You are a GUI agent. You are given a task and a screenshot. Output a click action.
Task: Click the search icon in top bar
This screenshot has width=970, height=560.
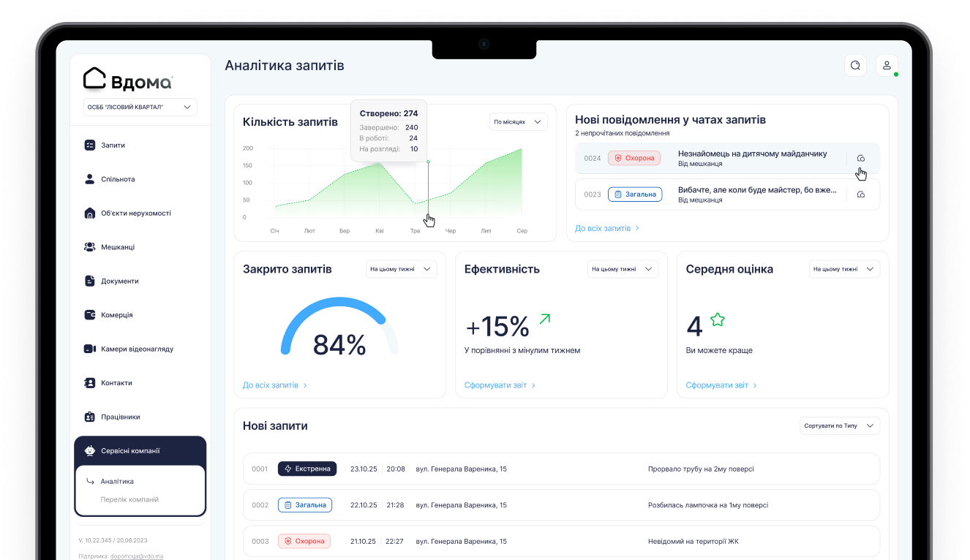(855, 65)
